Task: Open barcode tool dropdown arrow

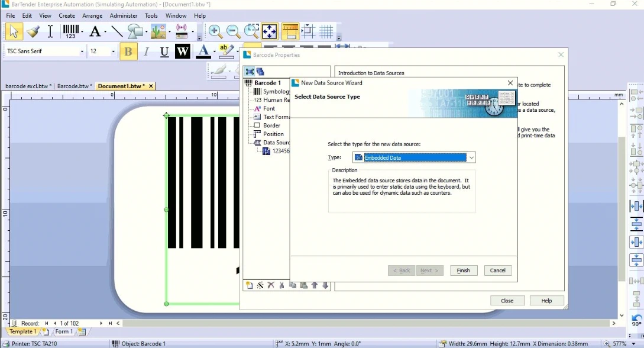Action: tap(82, 31)
